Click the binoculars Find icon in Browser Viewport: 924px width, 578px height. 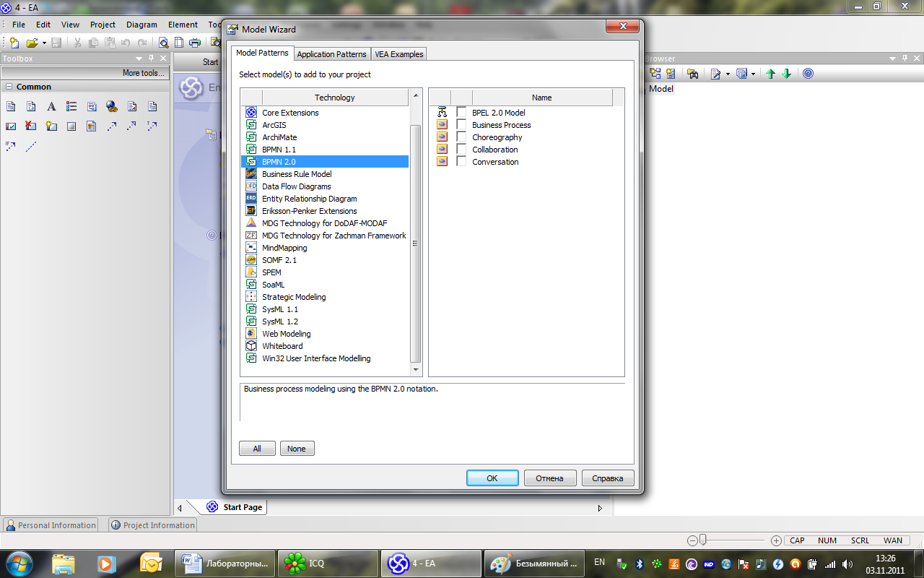693,74
